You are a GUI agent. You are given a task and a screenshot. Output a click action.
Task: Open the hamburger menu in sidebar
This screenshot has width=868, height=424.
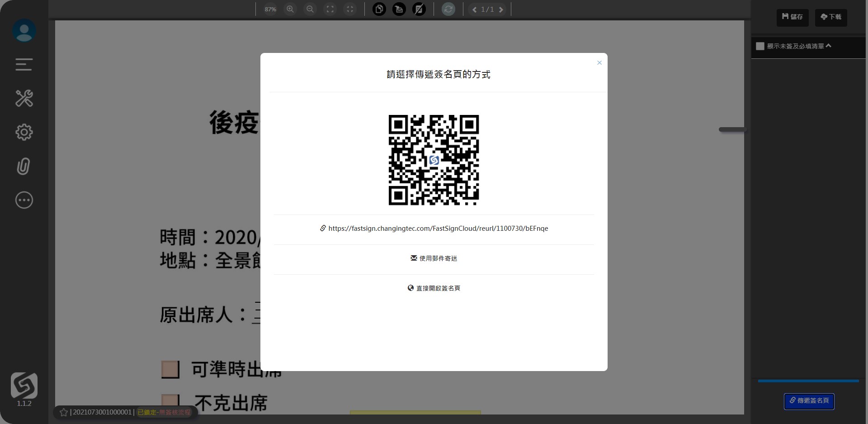tap(24, 65)
